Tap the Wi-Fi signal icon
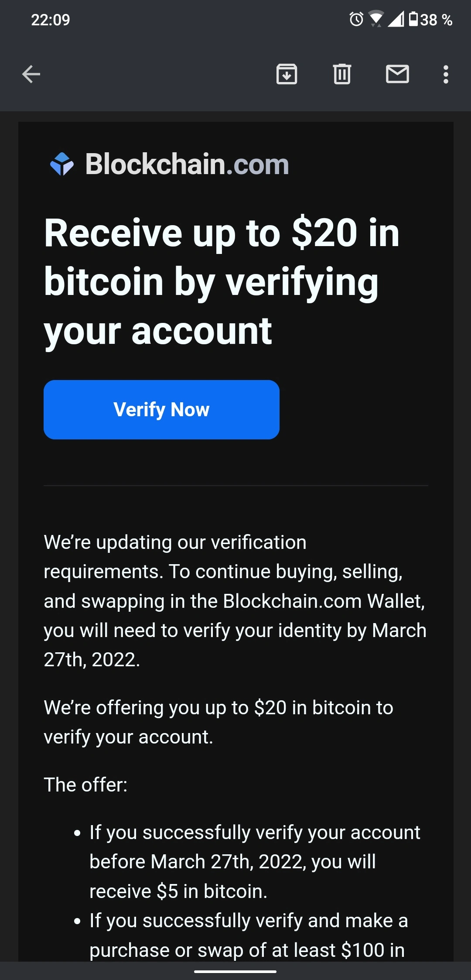 coord(375,19)
